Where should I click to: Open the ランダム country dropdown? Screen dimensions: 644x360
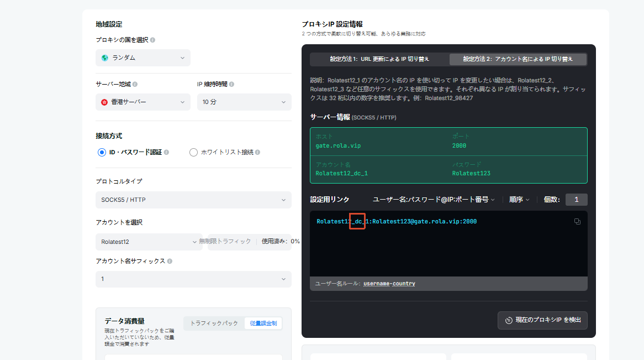pos(143,58)
